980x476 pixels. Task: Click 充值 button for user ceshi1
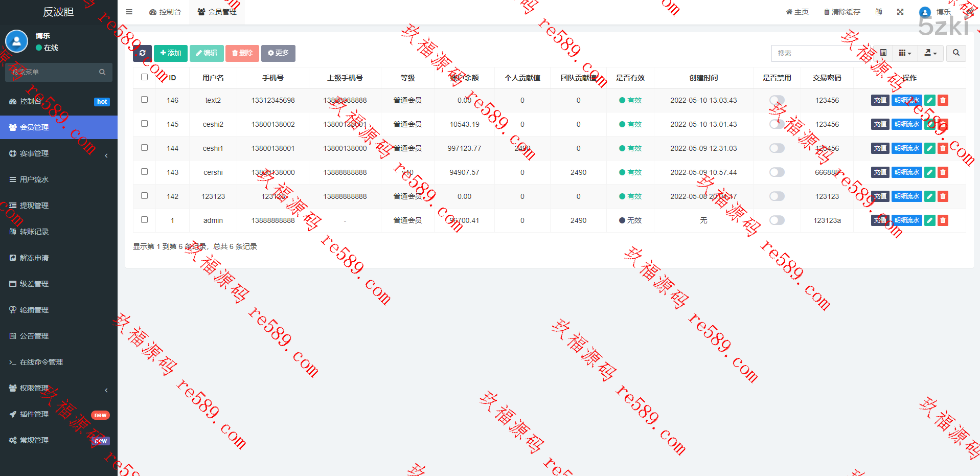point(879,148)
